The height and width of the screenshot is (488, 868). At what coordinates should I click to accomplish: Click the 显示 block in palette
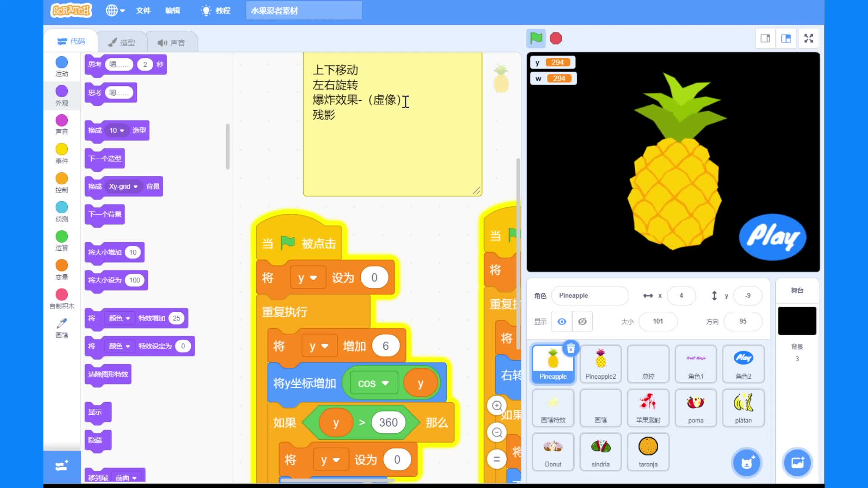(x=98, y=412)
